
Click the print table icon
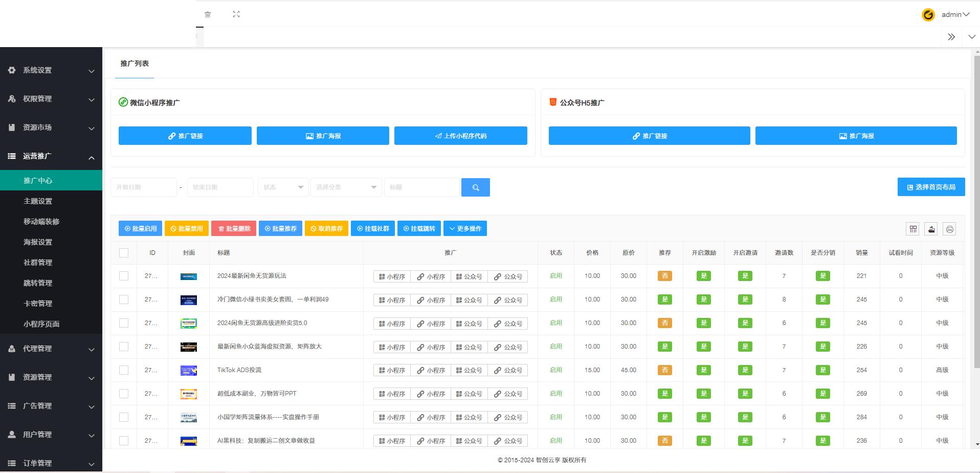pyautogui.click(x=949, y=229)
